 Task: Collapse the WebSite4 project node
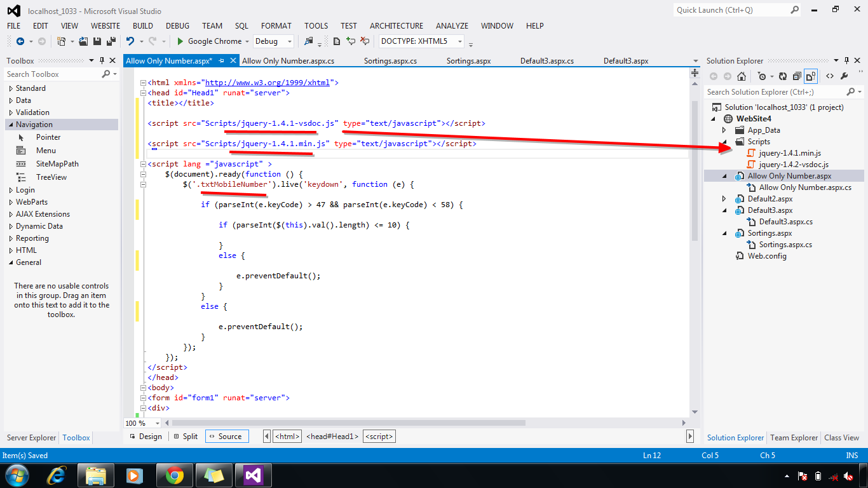pyautogui.click(x=712, y=119)
